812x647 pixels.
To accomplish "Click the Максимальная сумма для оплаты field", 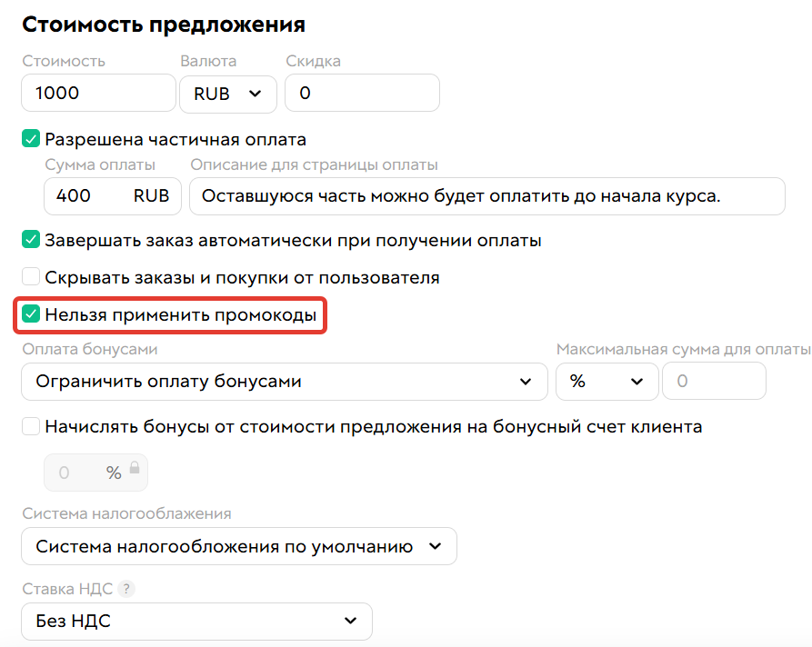I will tap(714, 381).
